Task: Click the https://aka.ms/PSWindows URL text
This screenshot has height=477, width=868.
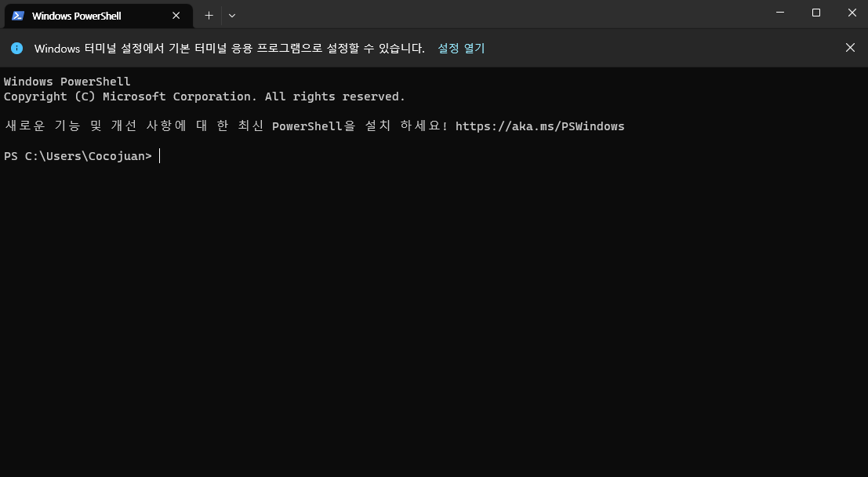Action: (539, 126)
